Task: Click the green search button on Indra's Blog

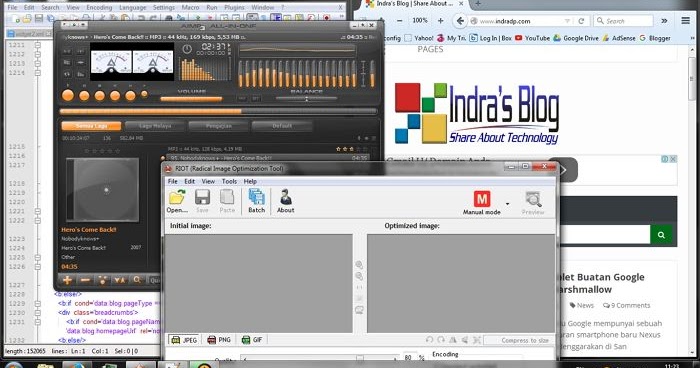Action: 662,235
